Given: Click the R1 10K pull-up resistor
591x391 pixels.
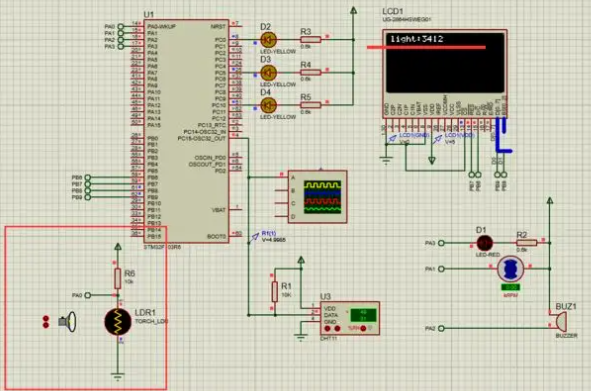Looking at the screenshot, I should coord(275,291).
